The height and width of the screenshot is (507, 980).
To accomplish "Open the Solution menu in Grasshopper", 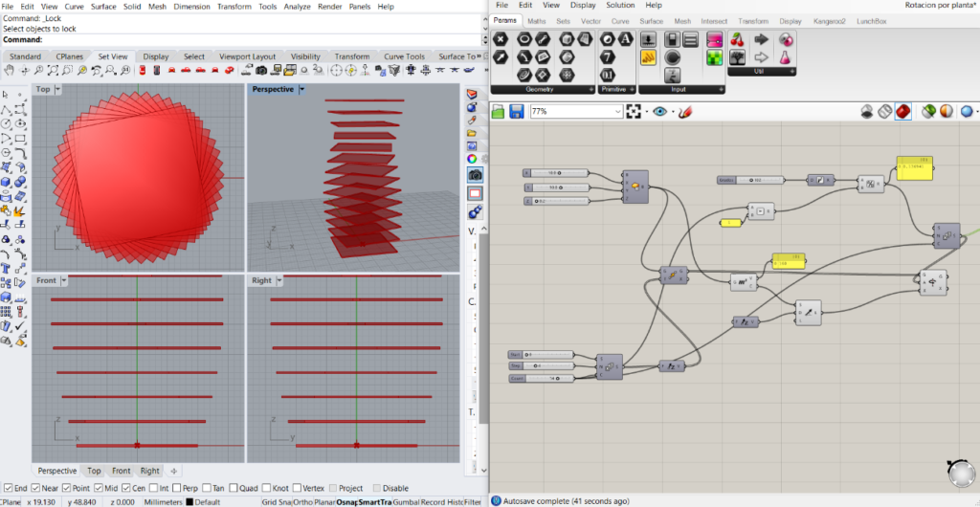I will click(620, 5).
